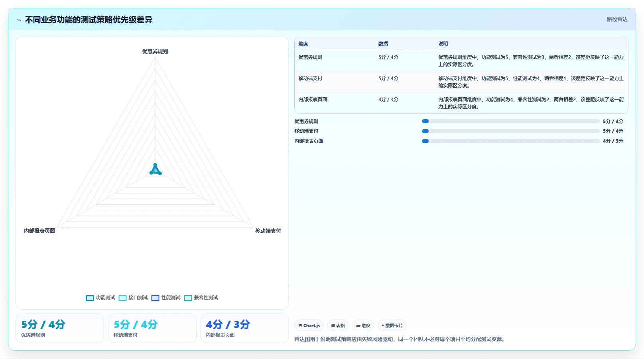This screenshot has height=359, width=644.
Task: Click the Chart.js tag chip
Action: click(x=309, y=326)
